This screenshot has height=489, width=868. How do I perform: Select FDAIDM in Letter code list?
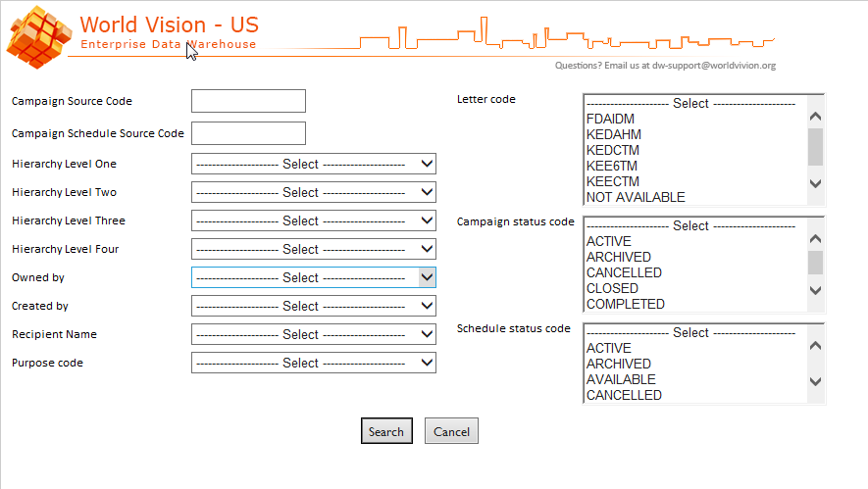coord(695,119)
